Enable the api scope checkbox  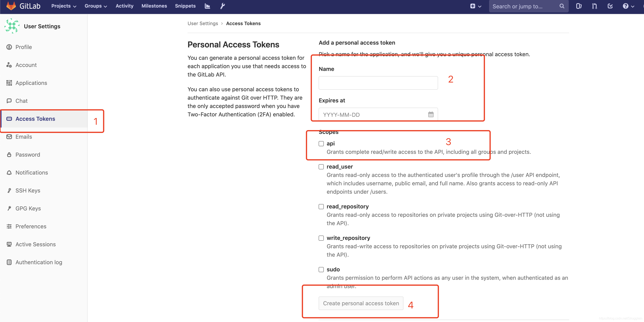coord(321,144)
